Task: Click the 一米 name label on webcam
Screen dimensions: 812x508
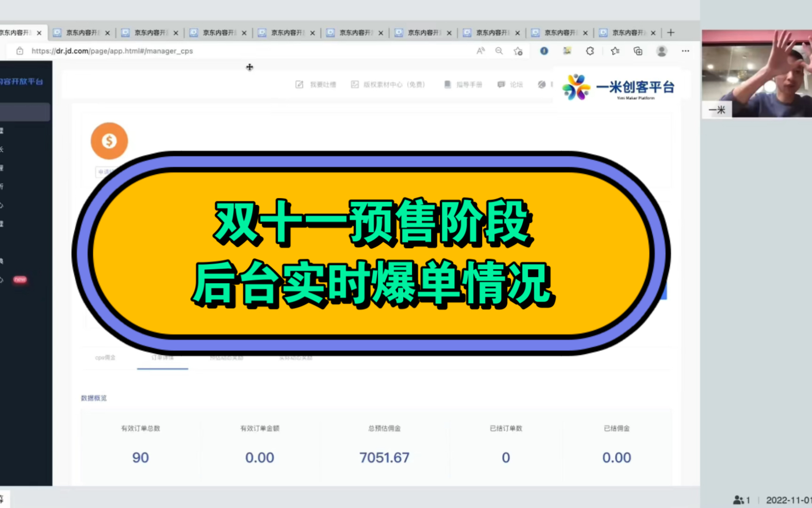Action: pyautogui.click(x=717, y=110)
